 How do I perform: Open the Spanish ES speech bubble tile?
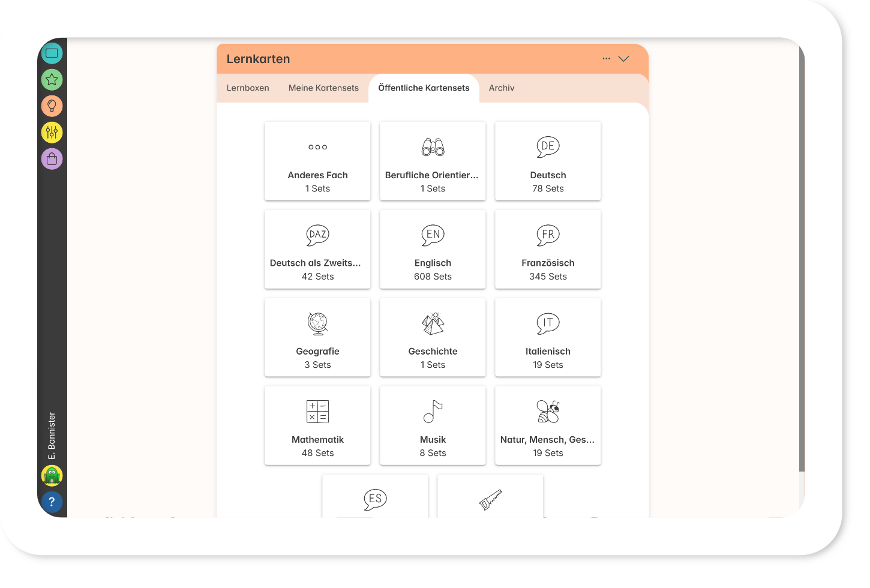click(375, 497)
